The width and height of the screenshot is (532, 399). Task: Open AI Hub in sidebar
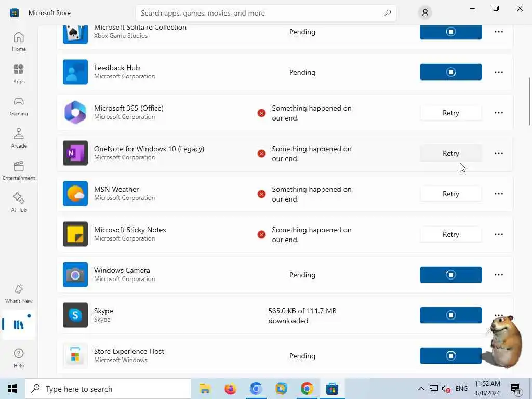pyautogui.click(x=19, y=203)
